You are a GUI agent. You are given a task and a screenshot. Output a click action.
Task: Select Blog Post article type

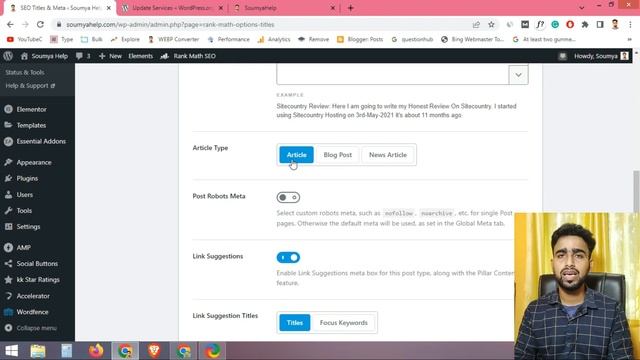(x=338, y=155)
